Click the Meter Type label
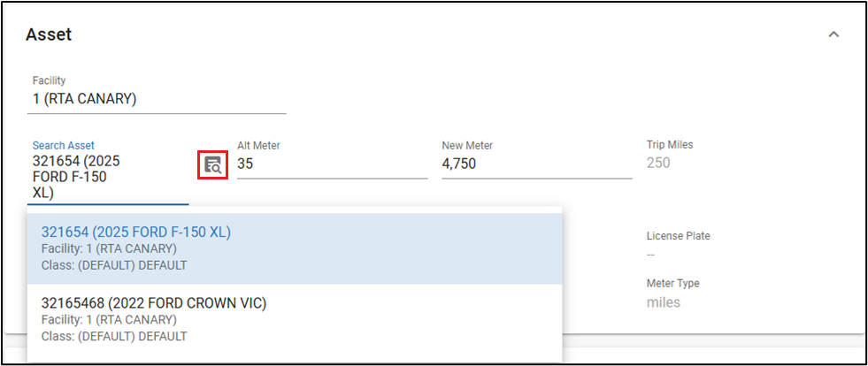The height and width of the screenshot is (366, 868). pos(672,284)
